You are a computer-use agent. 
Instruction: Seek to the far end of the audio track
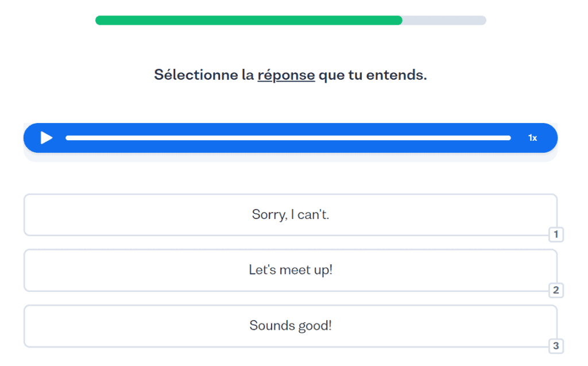509,138
